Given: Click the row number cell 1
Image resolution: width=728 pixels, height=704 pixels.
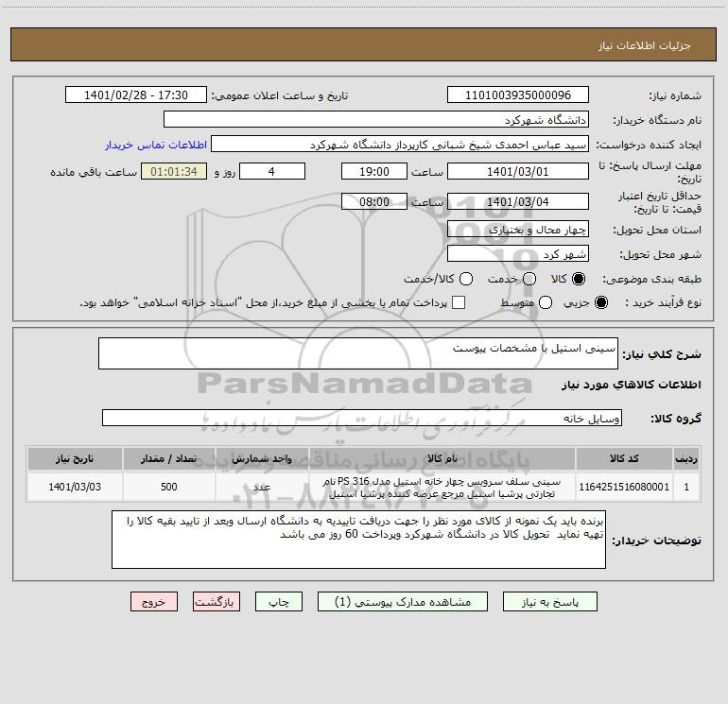Looking at the screenshot, I should (686, 487).
